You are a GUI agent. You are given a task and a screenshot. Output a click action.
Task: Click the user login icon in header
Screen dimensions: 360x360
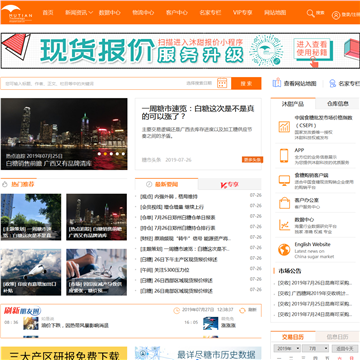tap(336, 15)
